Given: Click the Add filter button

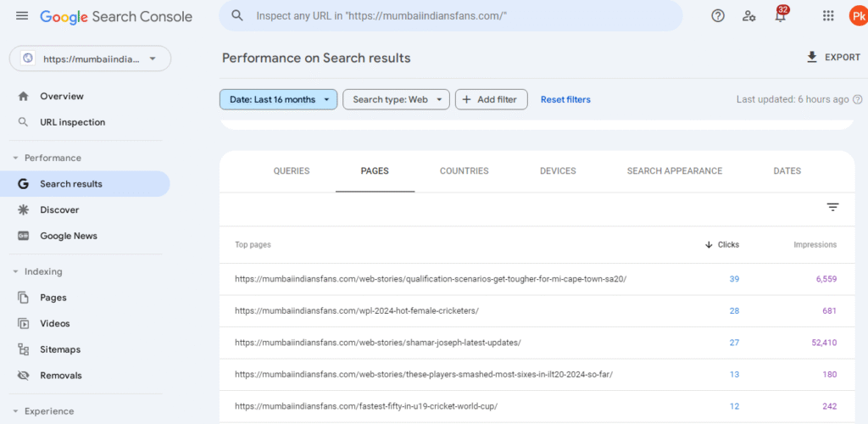Looking at the screenshot, I should click(491, 99).
